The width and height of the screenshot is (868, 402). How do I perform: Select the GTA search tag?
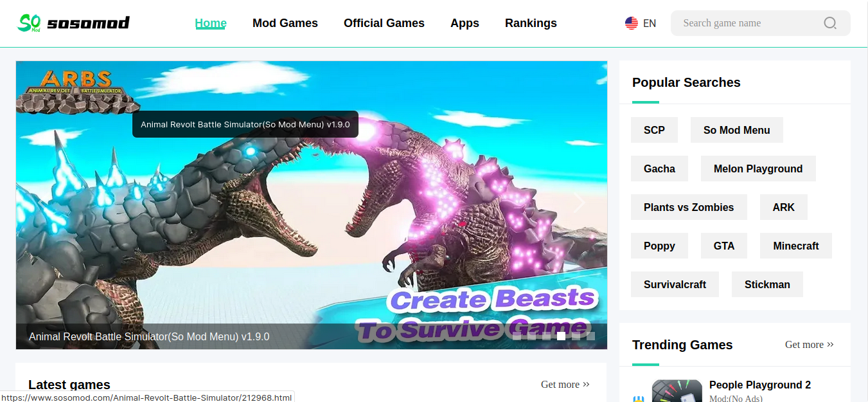click(724, 246)
